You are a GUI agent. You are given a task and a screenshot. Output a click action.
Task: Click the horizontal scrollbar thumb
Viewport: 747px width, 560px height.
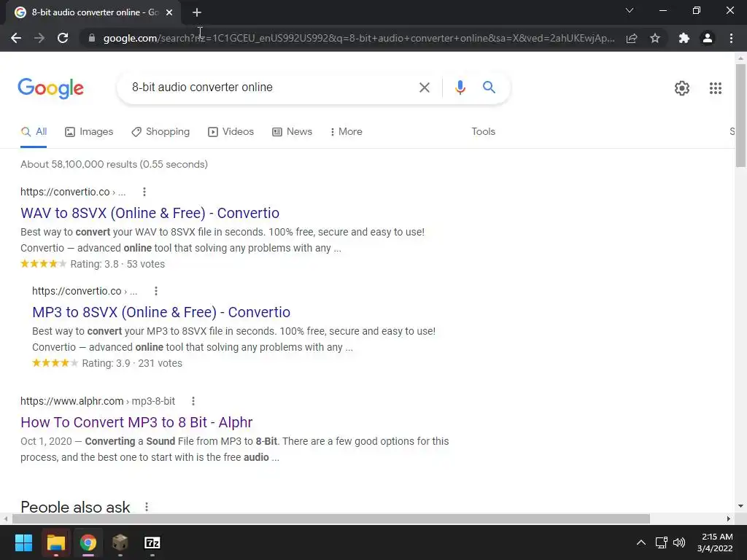click(x=331, y=518)
